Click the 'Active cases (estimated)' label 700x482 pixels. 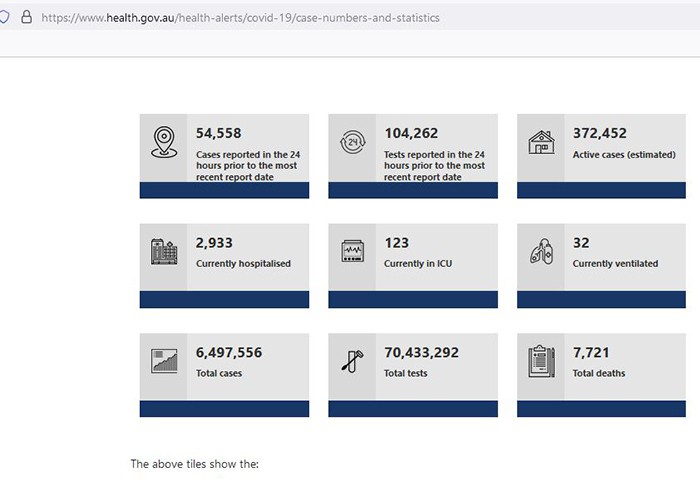click(x=624, y=155)
